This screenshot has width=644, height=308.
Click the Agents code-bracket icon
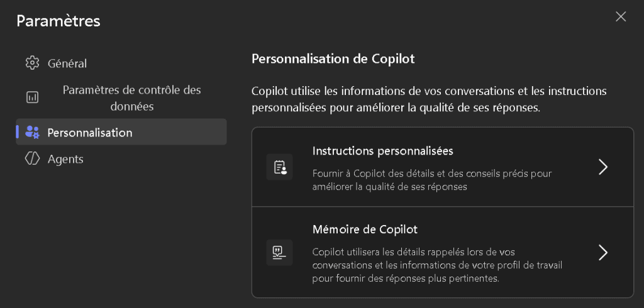[32, 159]
